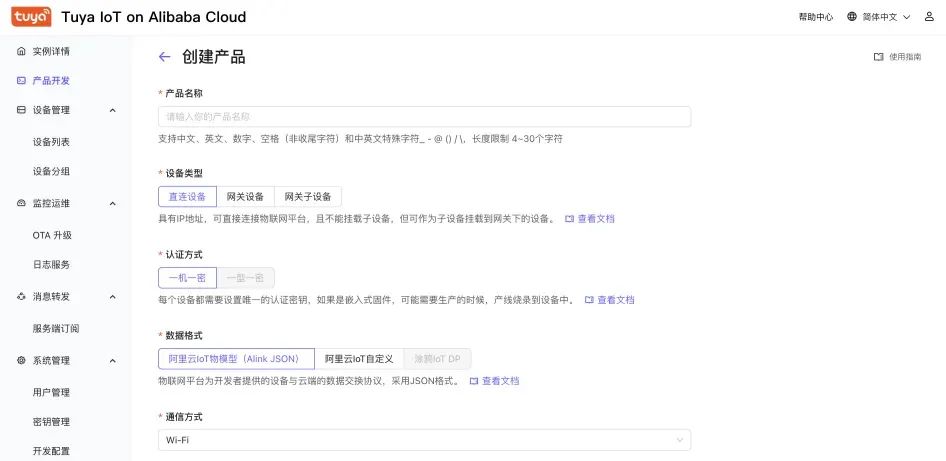Click the 消息转发 sidebar icon

click(21, 296)
